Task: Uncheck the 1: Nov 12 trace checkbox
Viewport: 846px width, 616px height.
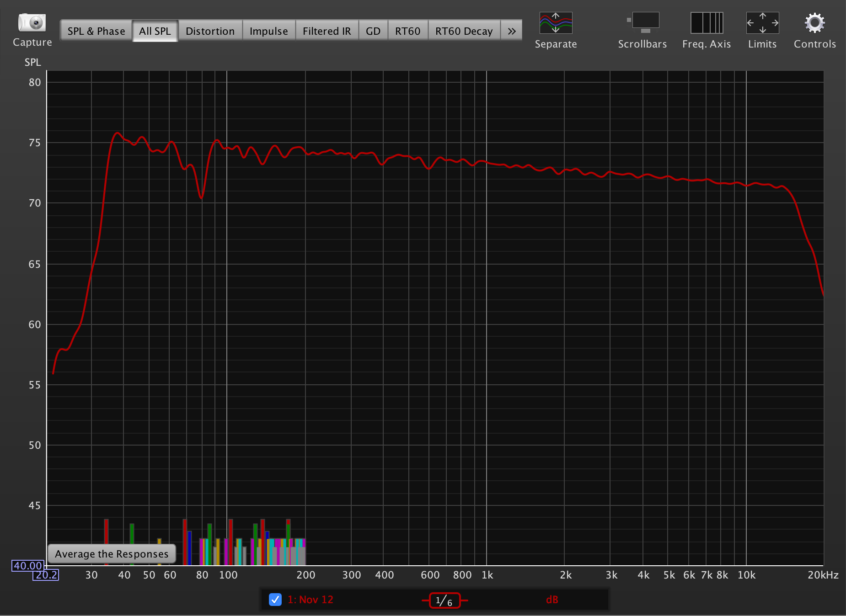Action: 275,600
